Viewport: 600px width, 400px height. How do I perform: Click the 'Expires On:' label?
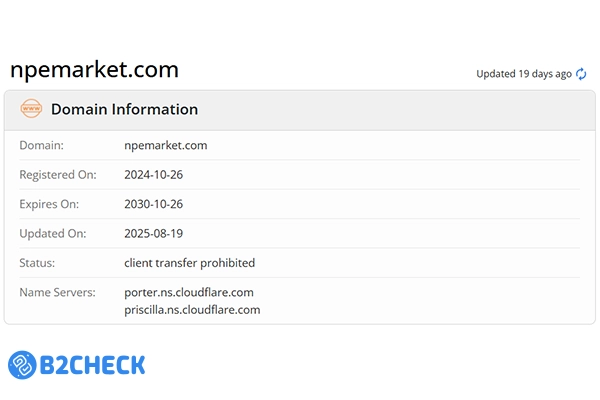[50, 204]
